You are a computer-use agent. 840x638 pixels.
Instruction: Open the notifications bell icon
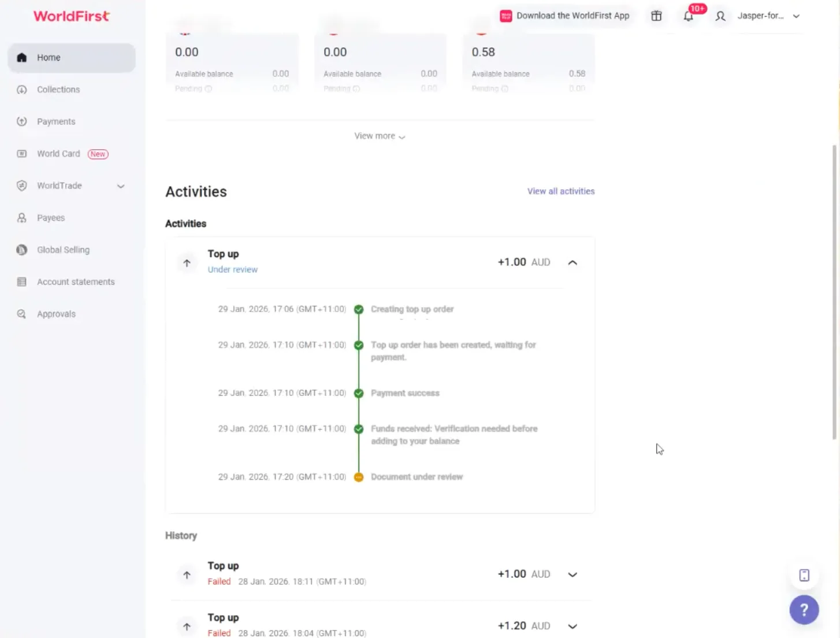tap(688, 16)
